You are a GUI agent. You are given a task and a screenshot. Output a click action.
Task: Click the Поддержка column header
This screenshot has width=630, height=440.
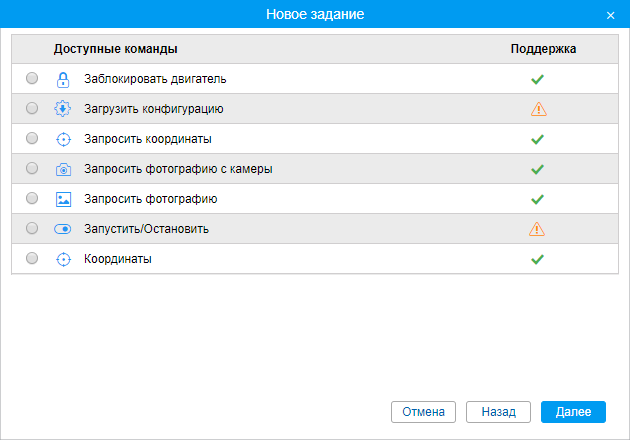[x=543, y=48]
